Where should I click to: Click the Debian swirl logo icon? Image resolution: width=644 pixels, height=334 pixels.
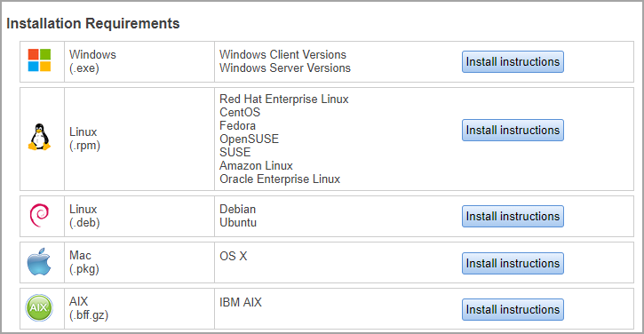tap(39, 215)
